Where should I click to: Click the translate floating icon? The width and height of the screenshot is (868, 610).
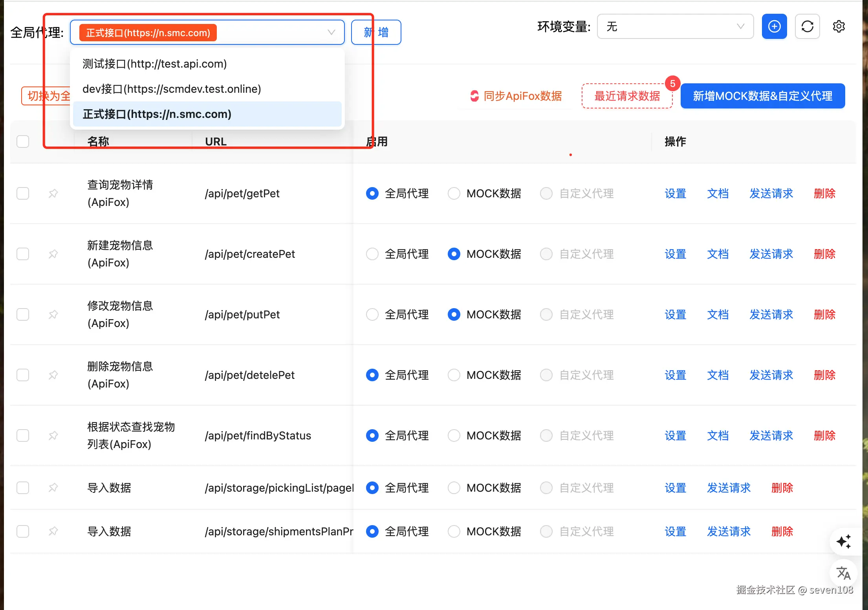(843, 573)
